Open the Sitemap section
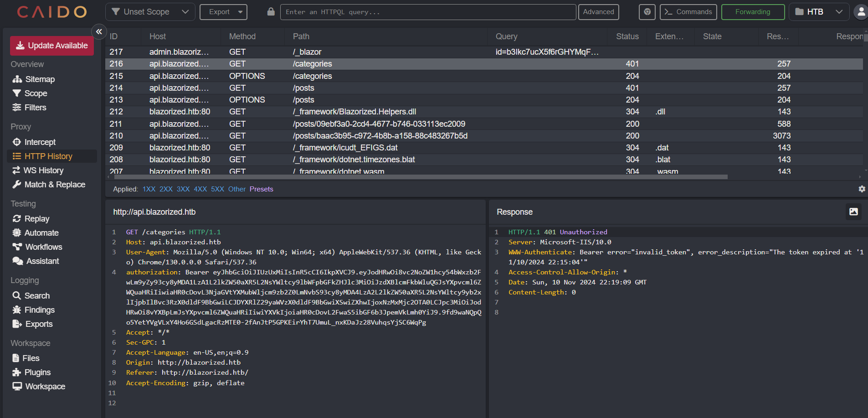Viewport: 868px width, 418px height. (39, 79)
